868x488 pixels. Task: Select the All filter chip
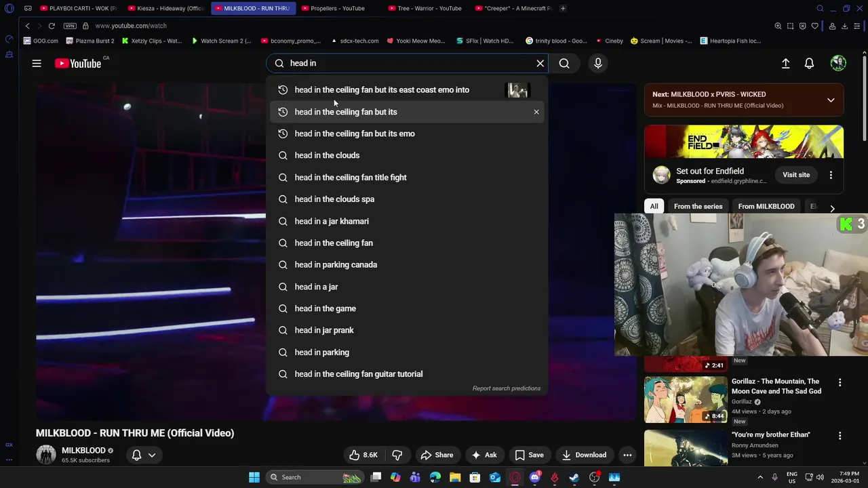pyautogui.click(x=654, y=206)
